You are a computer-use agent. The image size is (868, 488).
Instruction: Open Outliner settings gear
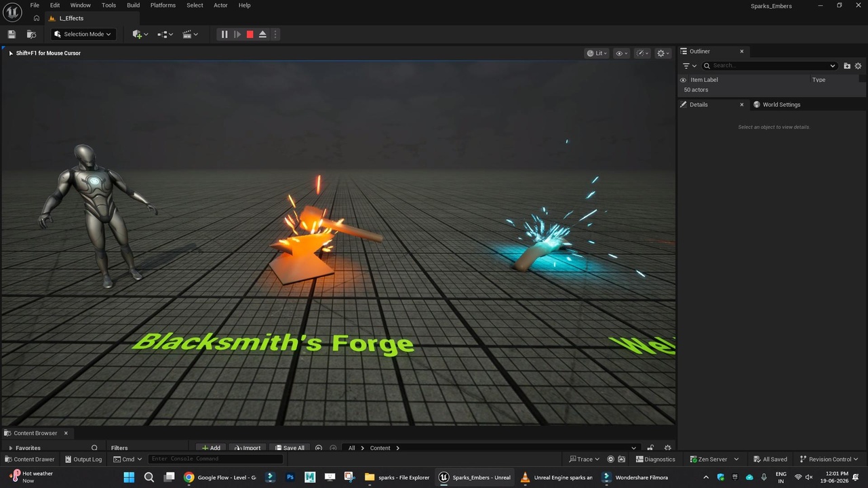point(858,66)
